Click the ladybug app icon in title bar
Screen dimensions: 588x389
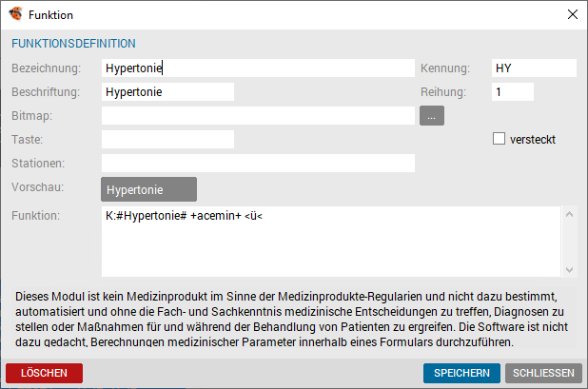[x=16, y=14]
